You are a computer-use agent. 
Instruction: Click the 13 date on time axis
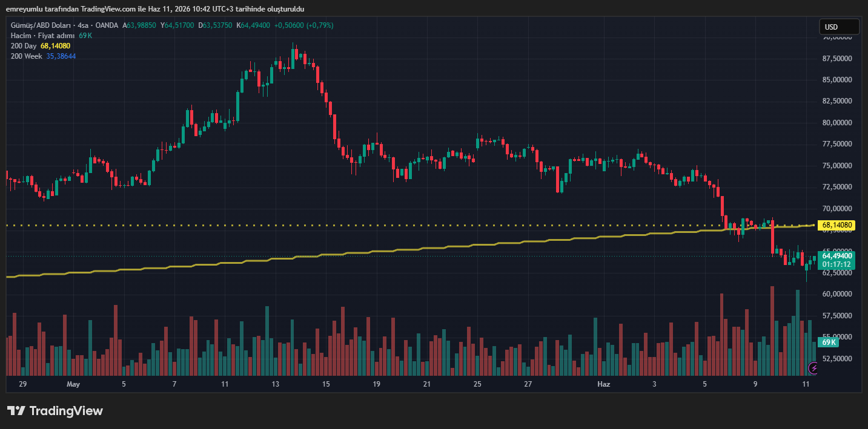pos(276,384)
